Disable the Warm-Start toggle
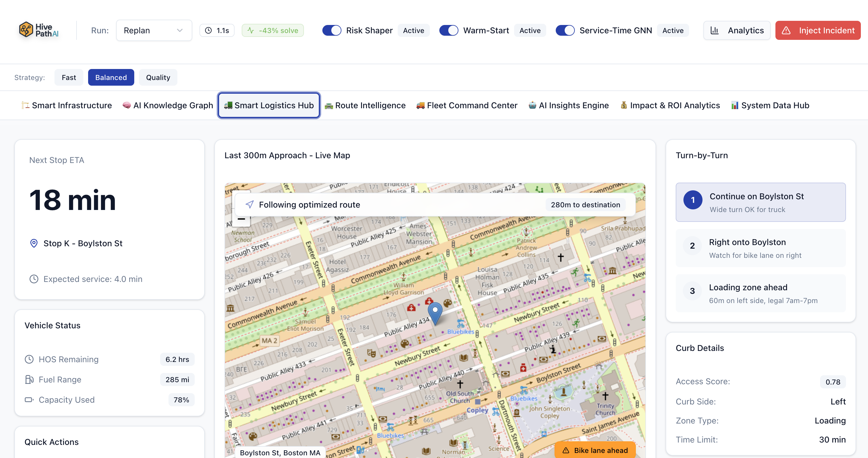This screenshot has width=868, height=458. pos(449,30)
